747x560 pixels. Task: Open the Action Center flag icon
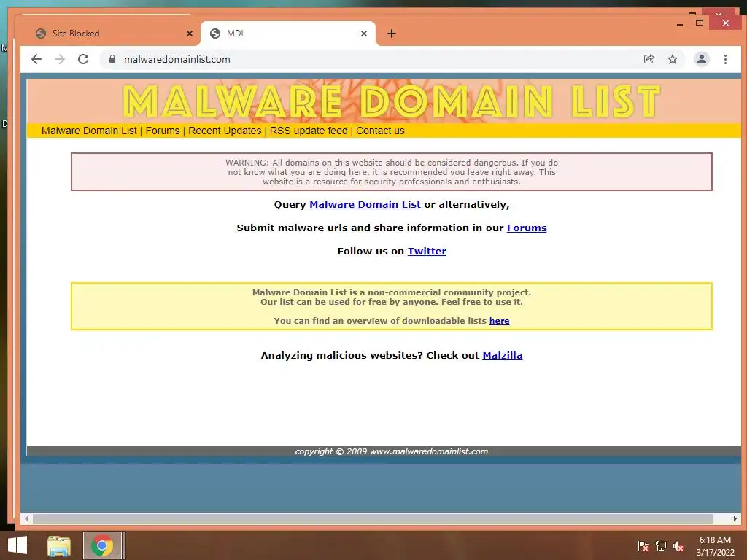643,546
